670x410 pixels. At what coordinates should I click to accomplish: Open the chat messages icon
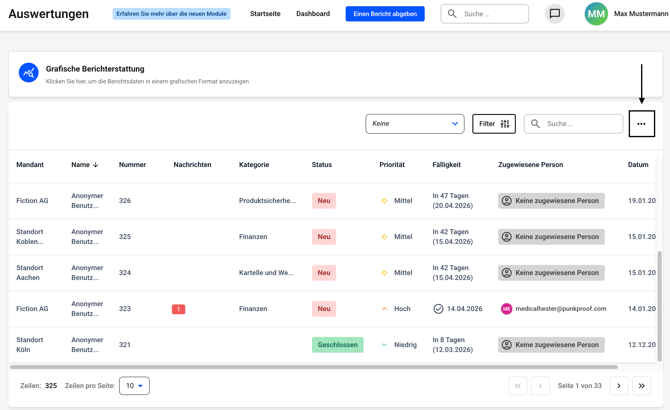554,14
